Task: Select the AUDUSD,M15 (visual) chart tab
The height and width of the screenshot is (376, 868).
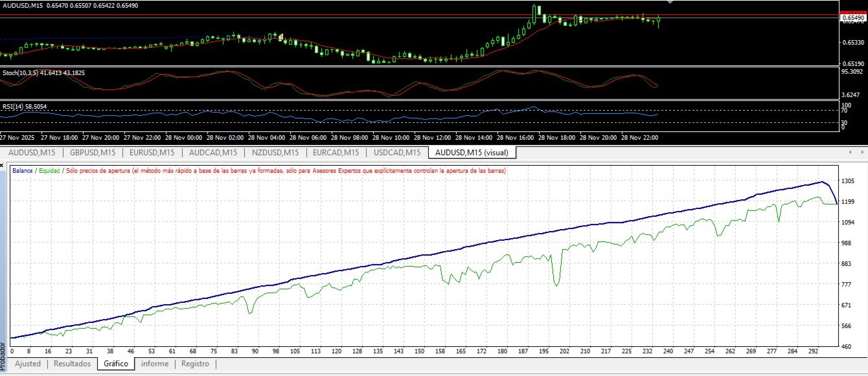Action: [x=472, y=153]
